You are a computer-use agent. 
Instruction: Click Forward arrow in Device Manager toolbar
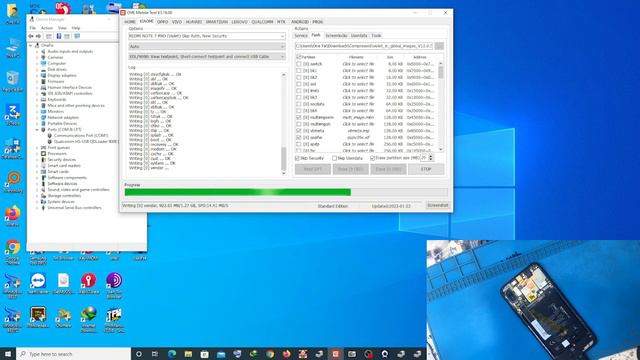38,36
